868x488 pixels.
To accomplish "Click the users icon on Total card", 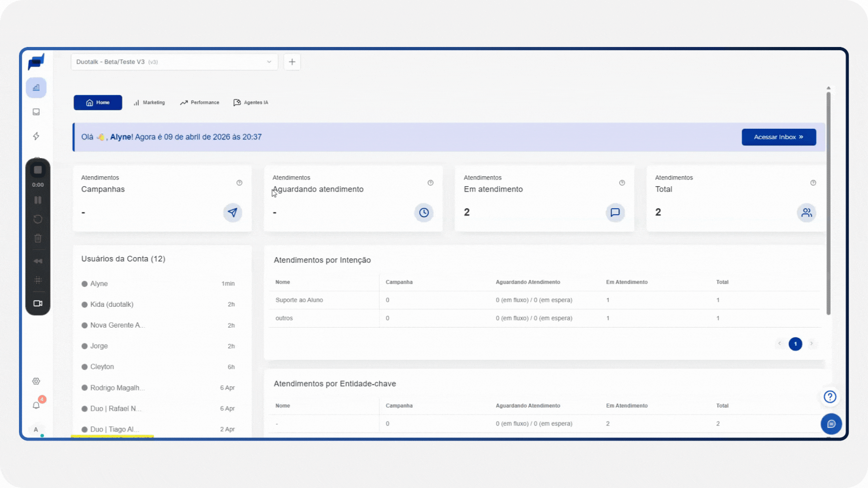I will (x=806, y=212).
